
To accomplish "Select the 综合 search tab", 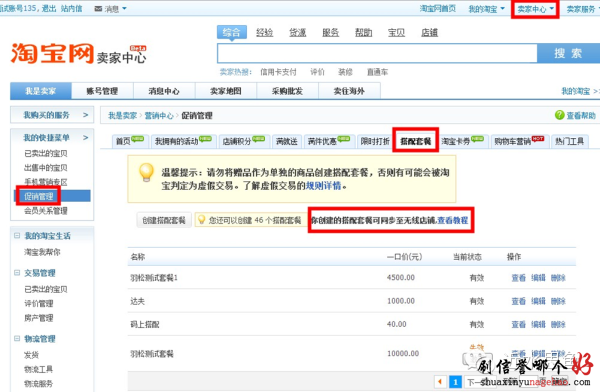I will pos(232,32).
